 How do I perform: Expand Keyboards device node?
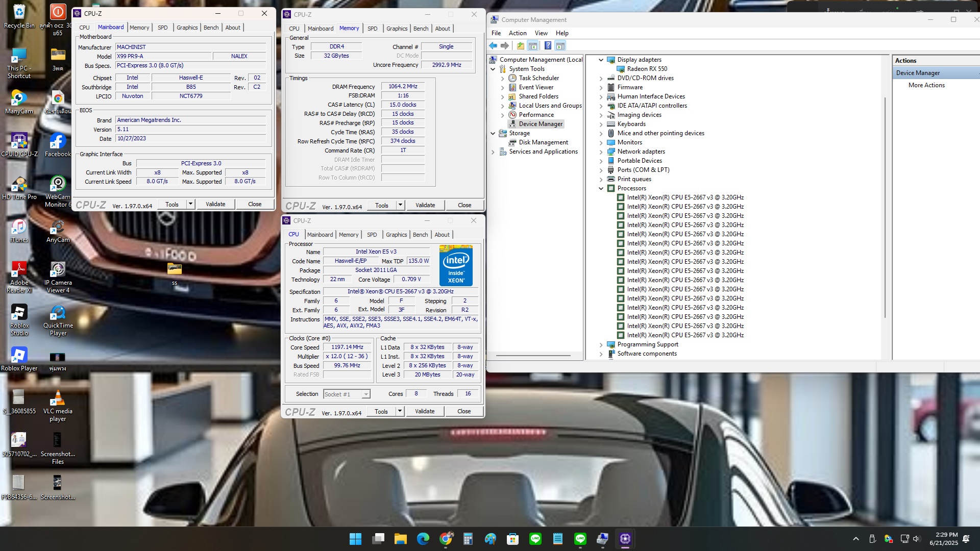point(601,124)
